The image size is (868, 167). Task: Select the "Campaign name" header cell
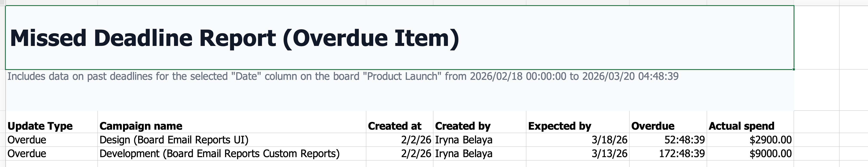point(141,126)
